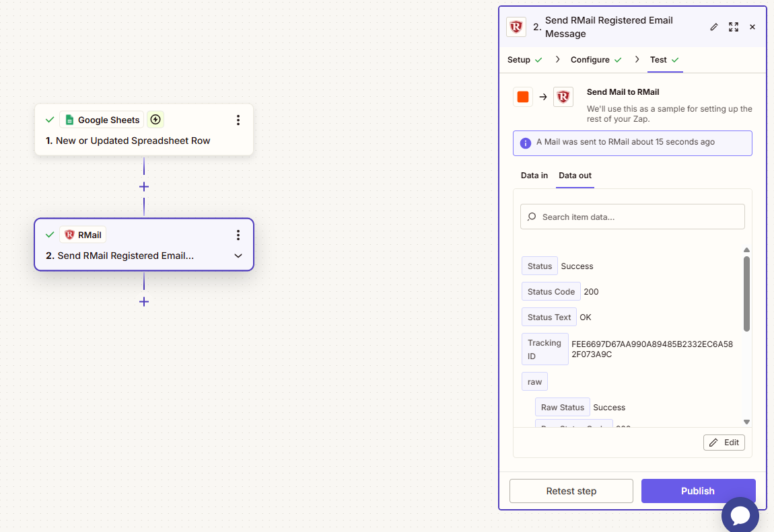The width and height of the screenshot is (774, 532).
Task: Close the RMail step panel
Action: pyautogui.click(x=752, y=27)
